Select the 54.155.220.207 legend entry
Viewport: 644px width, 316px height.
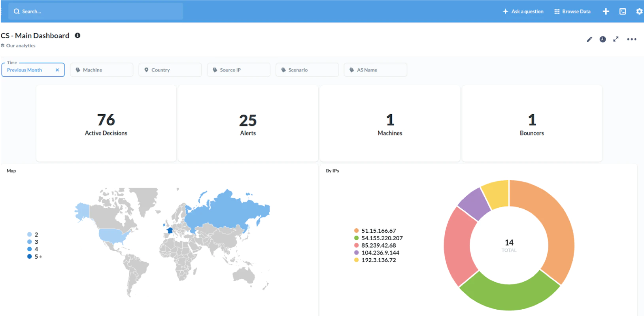pyautogui.click(x=378, y=238)
